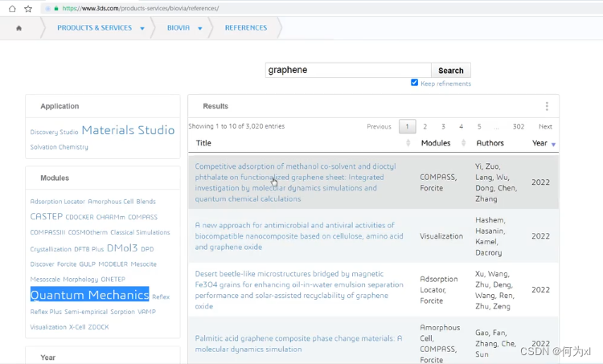Filter by Adsorption Locator module

(58, 202)
